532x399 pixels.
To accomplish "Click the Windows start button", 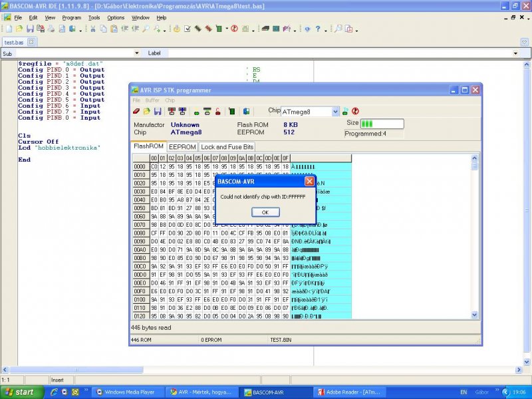I will pyautogui.click(x=22, y=392).
